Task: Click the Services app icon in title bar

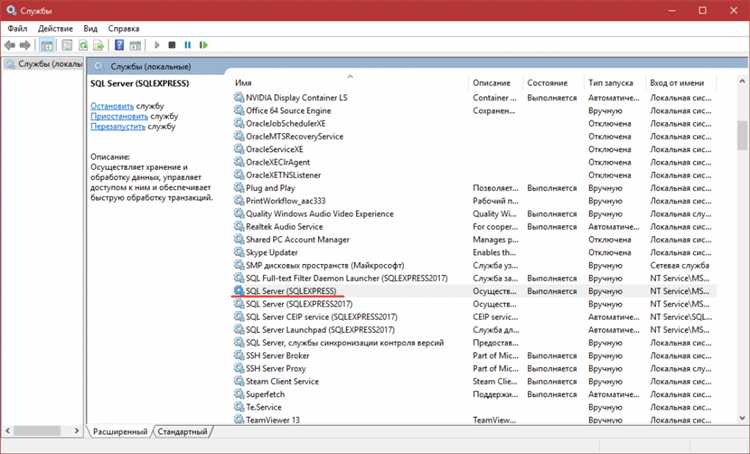Action: point(11,10)
